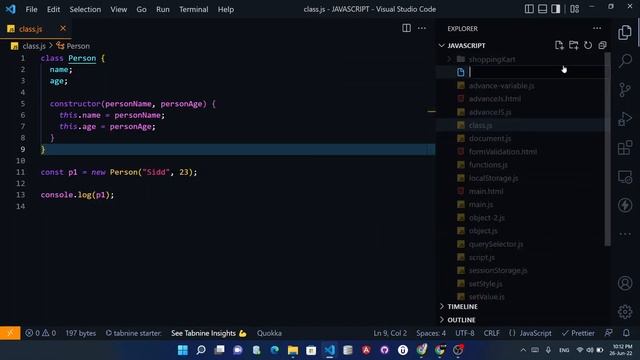Screen dimensions: 640x360
Task: Open Windows taskbar search
Action: (x=201, y=350)
